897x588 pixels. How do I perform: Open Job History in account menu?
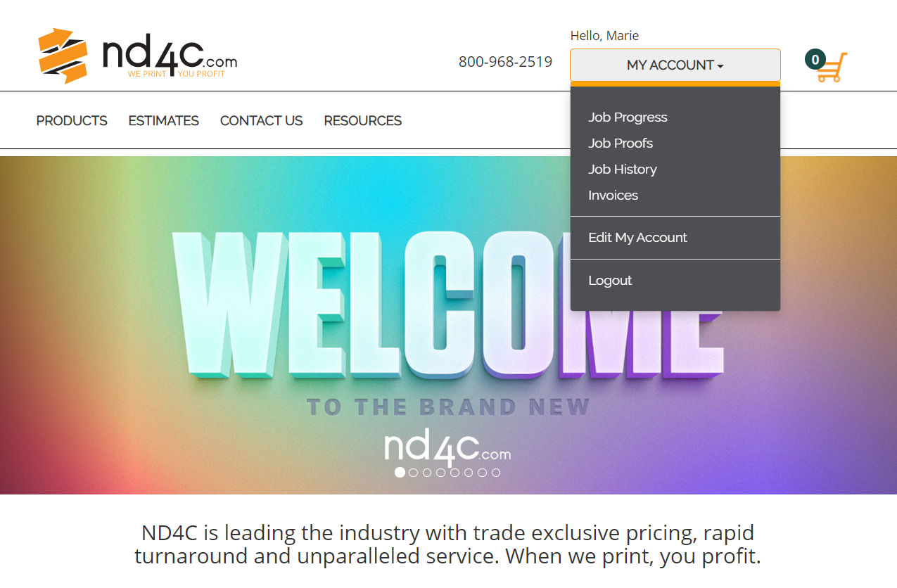[623, 170]
